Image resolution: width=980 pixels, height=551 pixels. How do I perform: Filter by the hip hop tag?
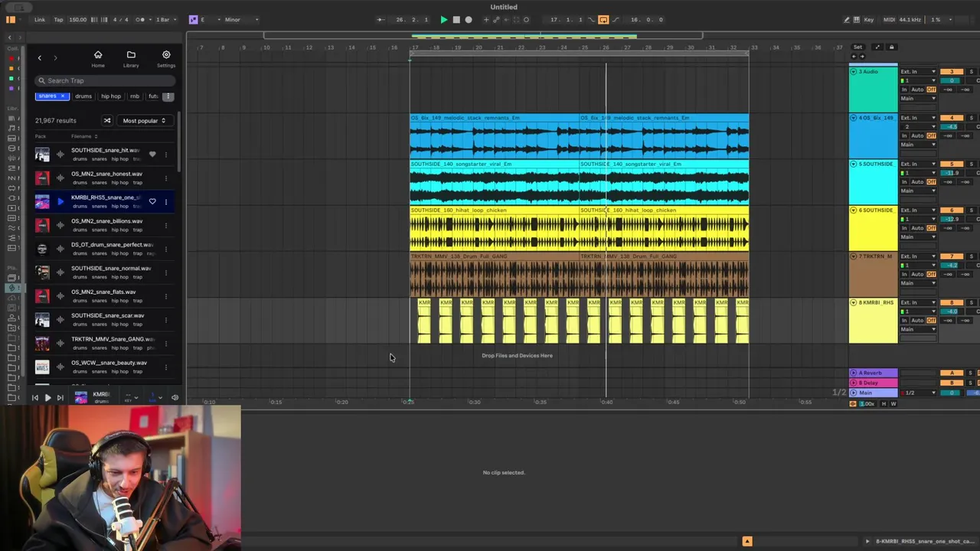click(111, 96)
